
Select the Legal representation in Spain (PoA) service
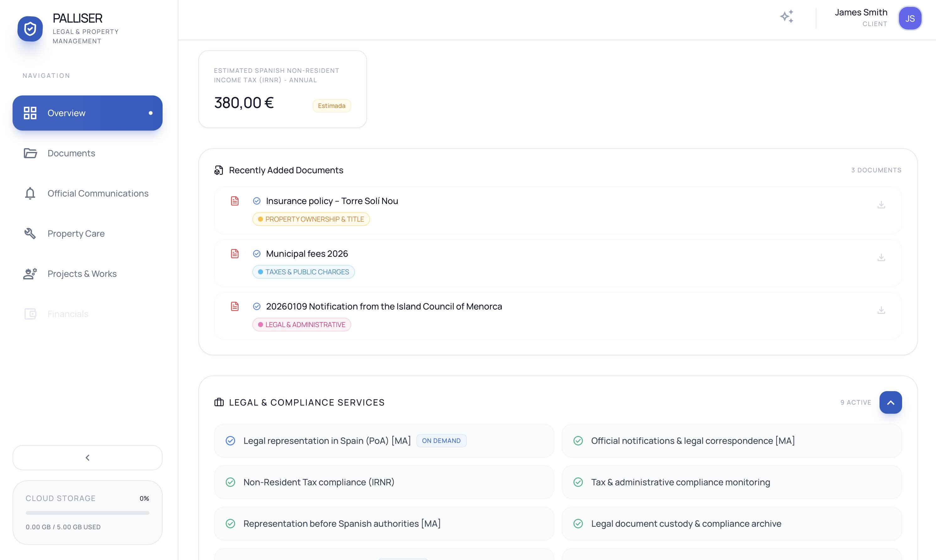[384, 441]
